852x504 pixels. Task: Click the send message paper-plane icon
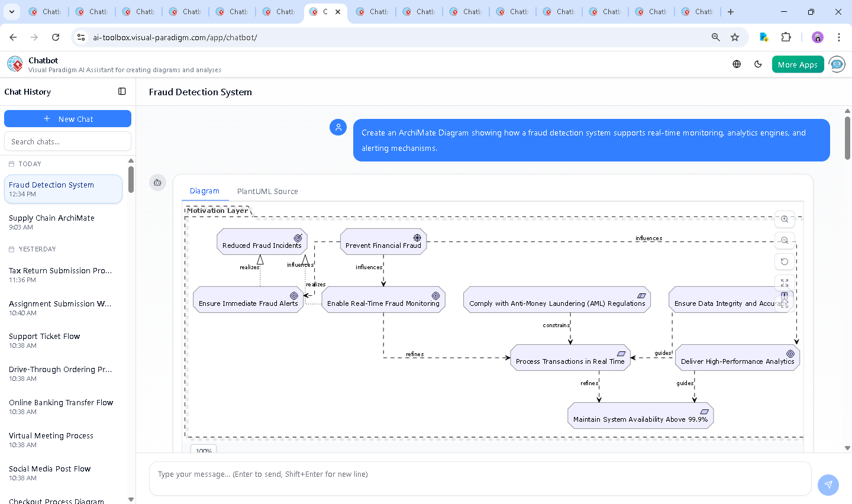tap(828, 484)
